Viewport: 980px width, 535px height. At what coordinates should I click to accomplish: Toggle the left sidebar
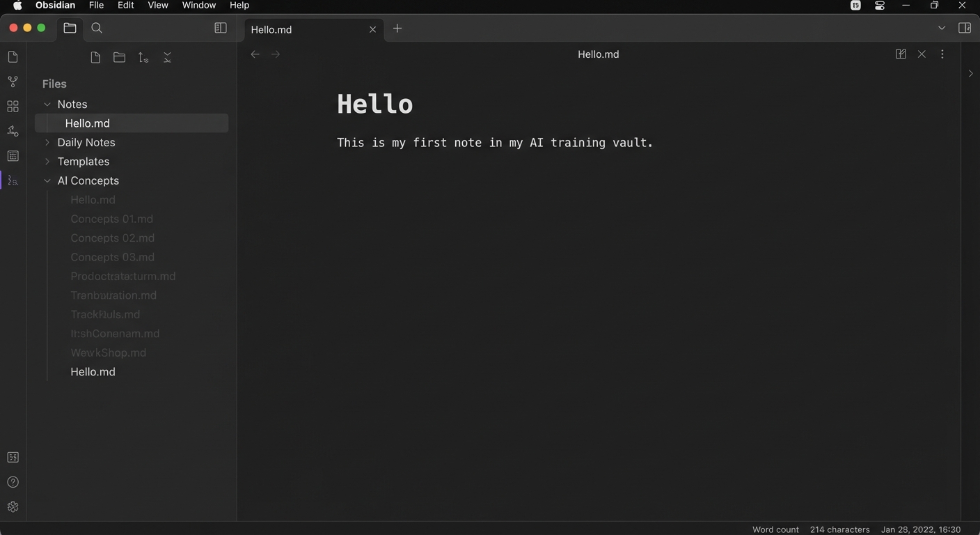(220, 28)
